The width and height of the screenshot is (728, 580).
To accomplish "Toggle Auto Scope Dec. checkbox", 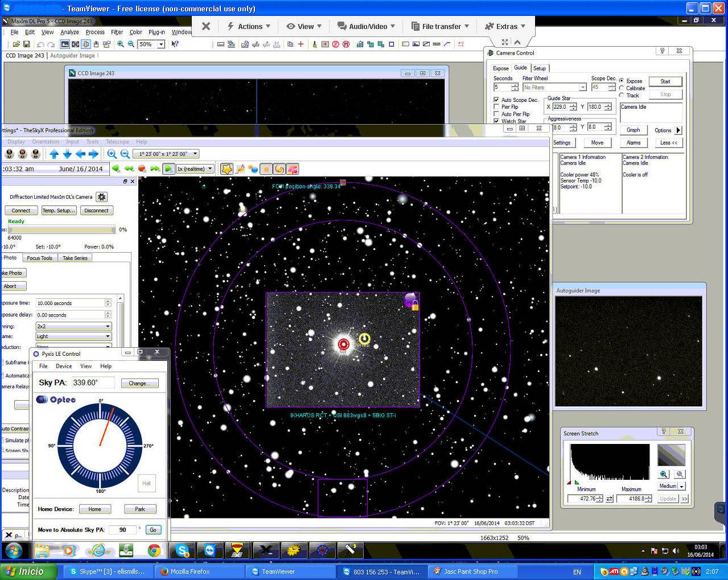I will 496,100.
